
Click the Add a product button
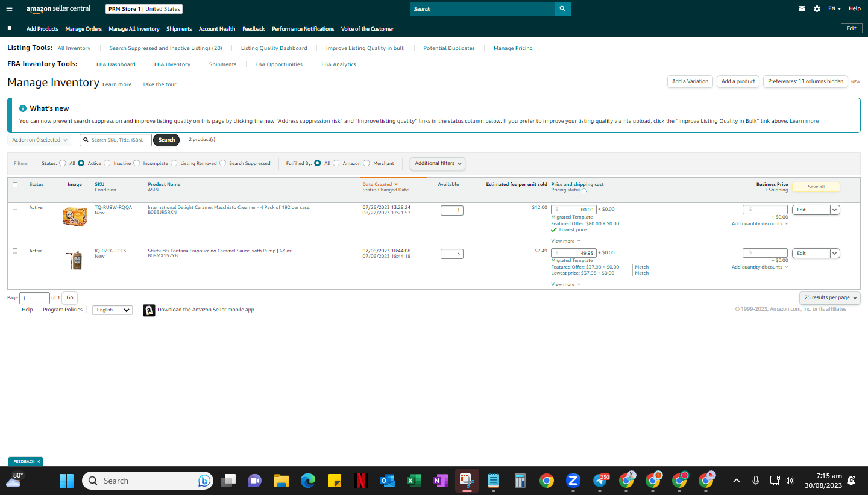coord(738,81)
